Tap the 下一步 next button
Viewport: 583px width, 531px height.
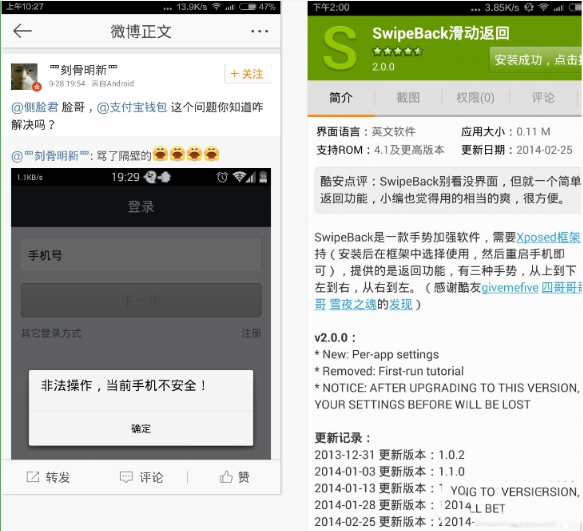point(141,300)
